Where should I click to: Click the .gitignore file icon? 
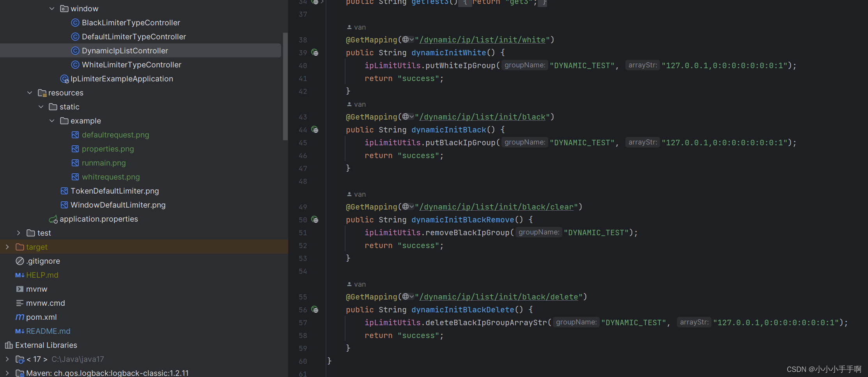pos(20,261)
